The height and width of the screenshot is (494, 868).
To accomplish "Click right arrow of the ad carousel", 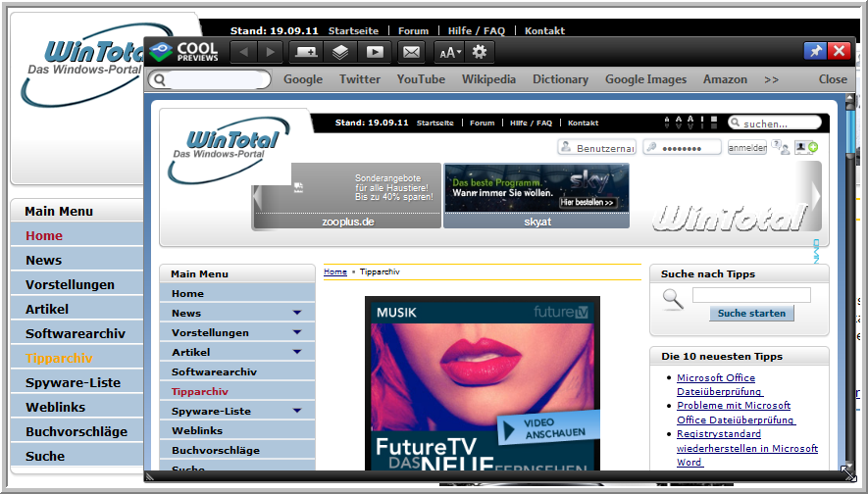I will click(815, 195).
